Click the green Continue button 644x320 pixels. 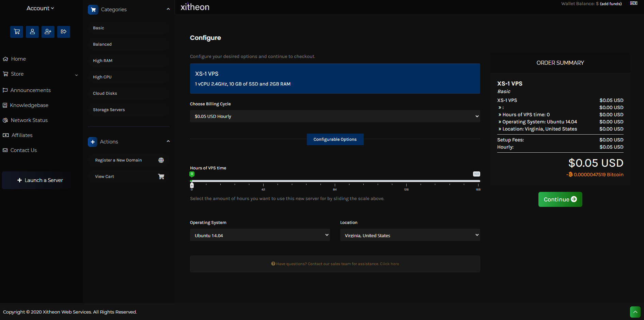click(x=560, y=199)
